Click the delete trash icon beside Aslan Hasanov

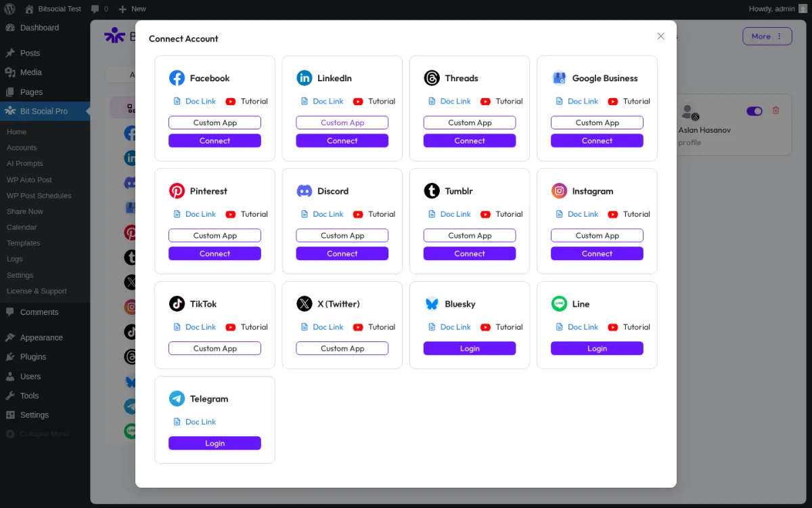click(776, 110)
